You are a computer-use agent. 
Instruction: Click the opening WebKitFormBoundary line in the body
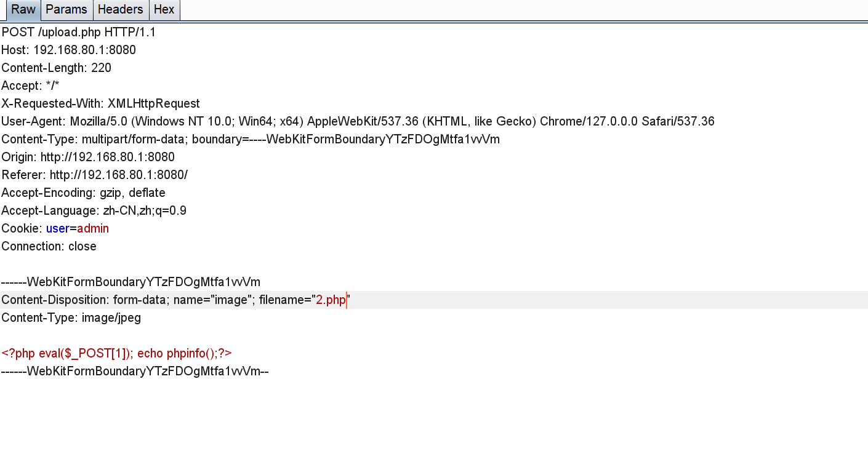[131, 282]
